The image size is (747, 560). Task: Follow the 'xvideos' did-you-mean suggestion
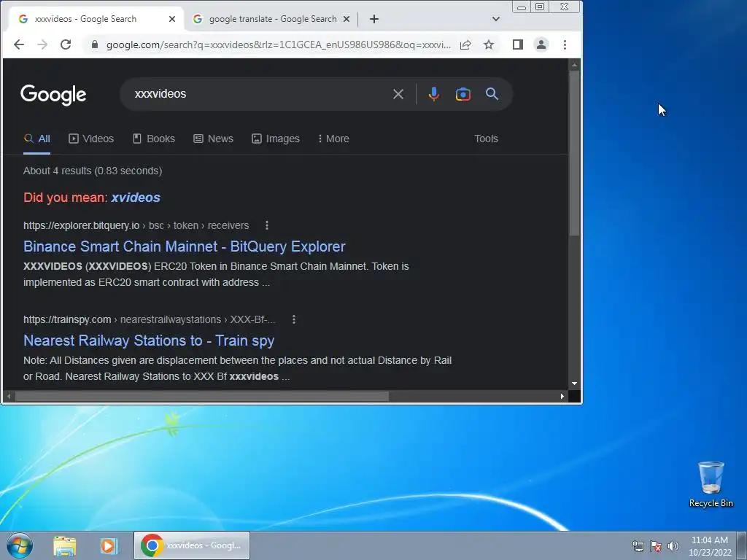click(x=136, y=198)
